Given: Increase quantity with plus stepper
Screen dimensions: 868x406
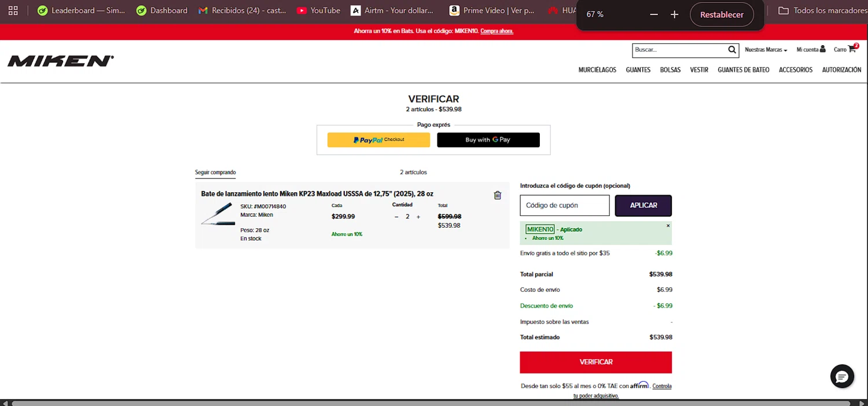Looking at the screenshot, I should click(418, 217).
